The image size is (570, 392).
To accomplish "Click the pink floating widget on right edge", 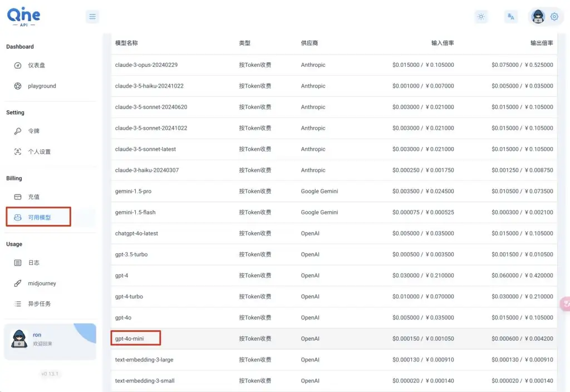I will [566, 304].
